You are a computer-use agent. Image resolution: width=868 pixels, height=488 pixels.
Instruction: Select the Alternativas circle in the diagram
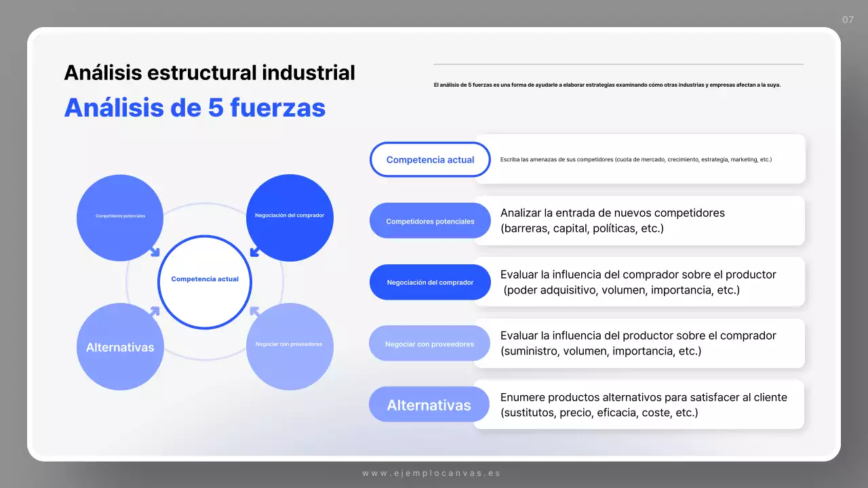point(120,346)
